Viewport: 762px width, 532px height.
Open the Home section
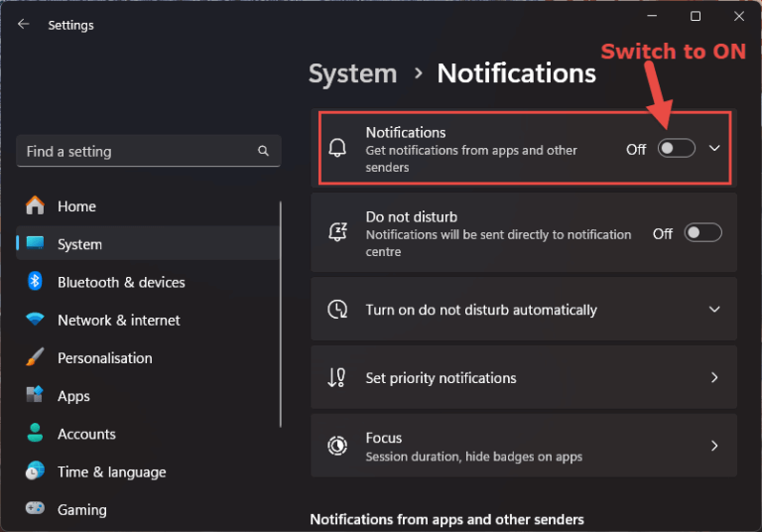click(x=148, y=206)
